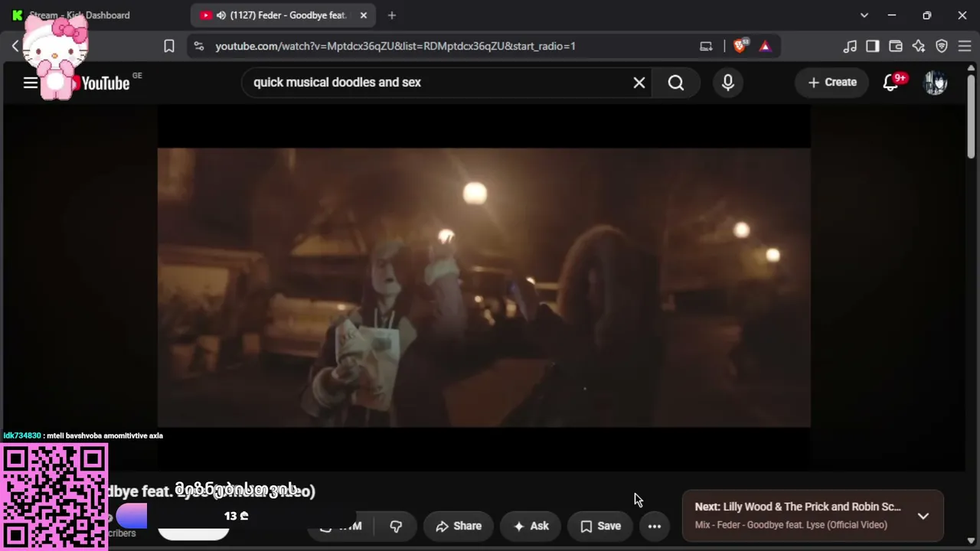Select the Feder - Goodbye YouTube tab

click(283, 15)
